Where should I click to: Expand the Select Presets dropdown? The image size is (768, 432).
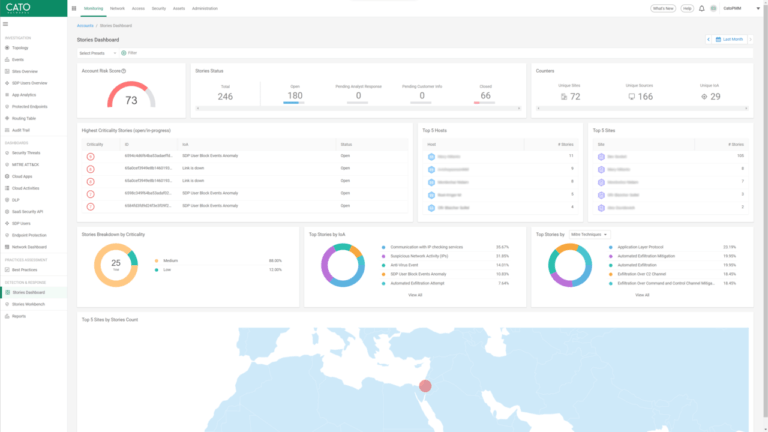[97, 52]
